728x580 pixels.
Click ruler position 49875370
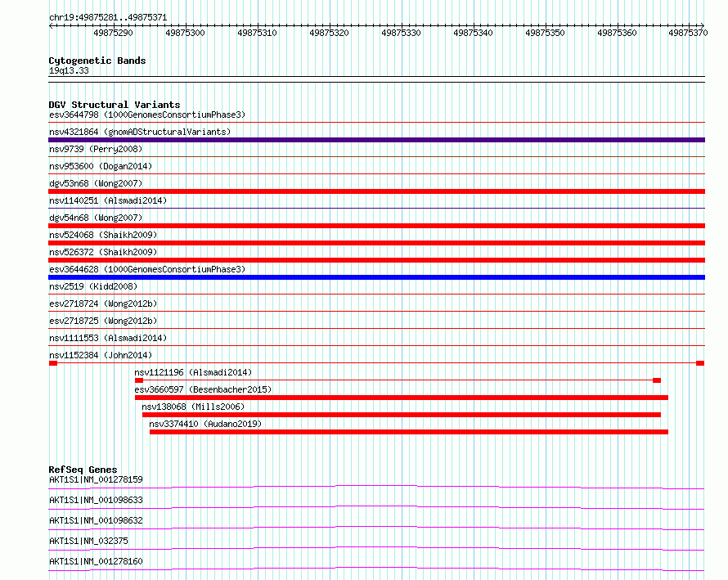tap(688, 33)
